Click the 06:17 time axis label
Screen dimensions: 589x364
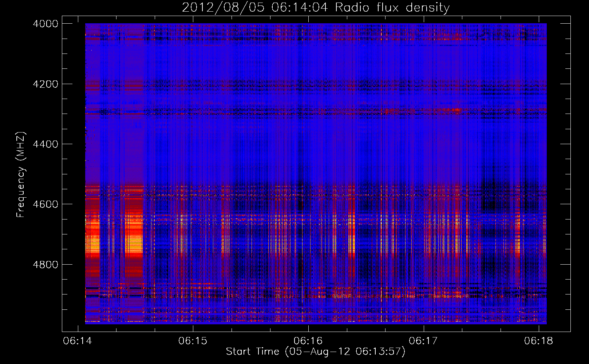423,341
